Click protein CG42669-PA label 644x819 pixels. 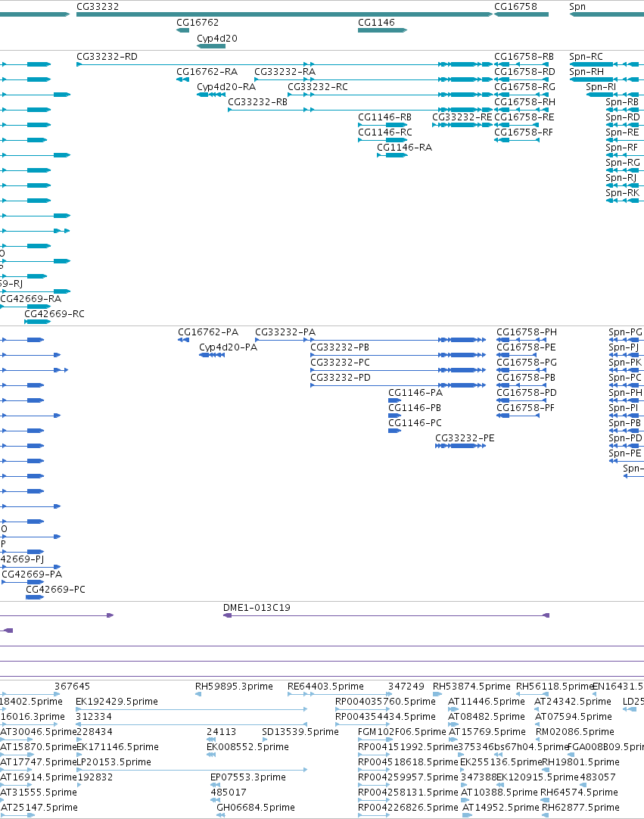pyautogui.click(x=32, y=575)
